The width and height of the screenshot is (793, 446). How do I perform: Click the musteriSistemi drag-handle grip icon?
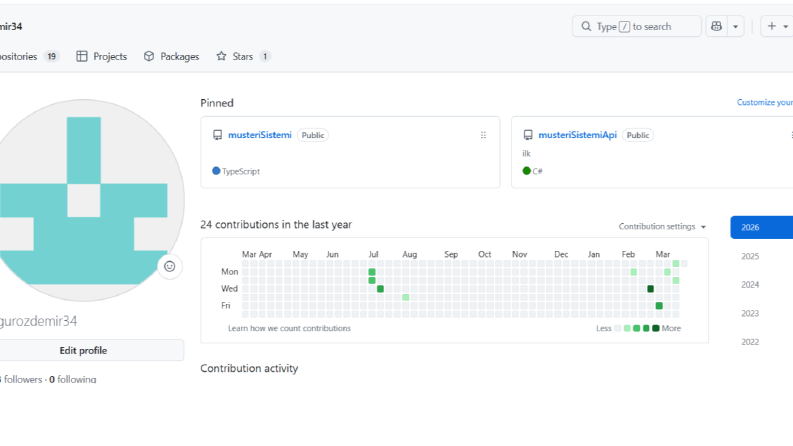[483, 135]
